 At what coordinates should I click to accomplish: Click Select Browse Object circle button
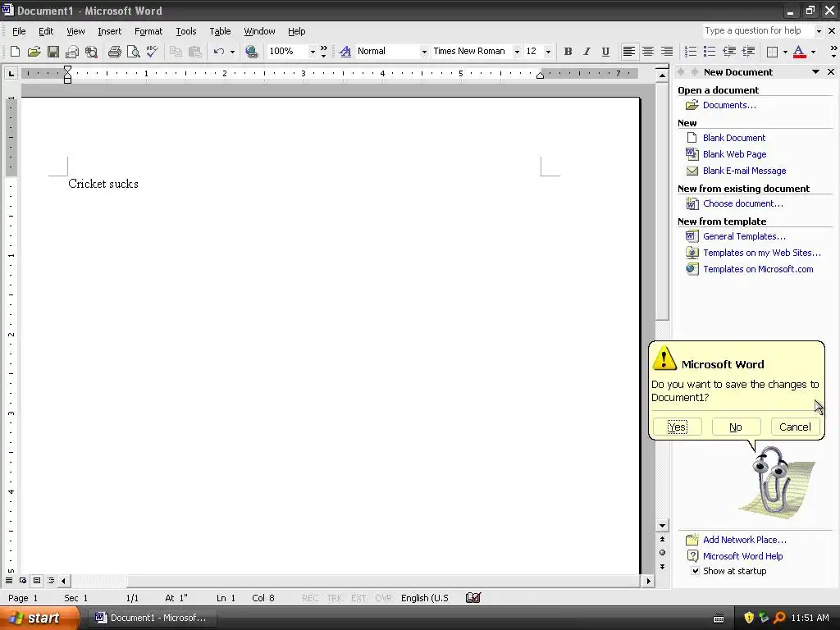pos(662,553)
